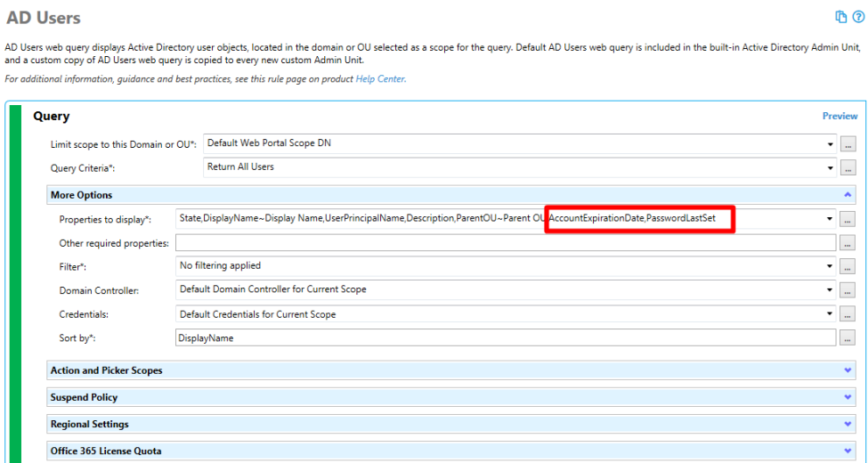
Task: Click the Other required properties input field
Action: tap(506, 242)
